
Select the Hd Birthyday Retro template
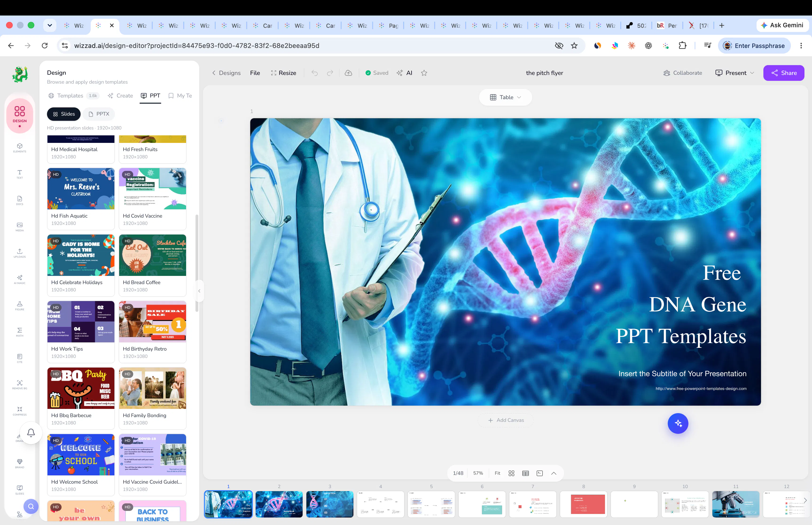tap(153, 332)
